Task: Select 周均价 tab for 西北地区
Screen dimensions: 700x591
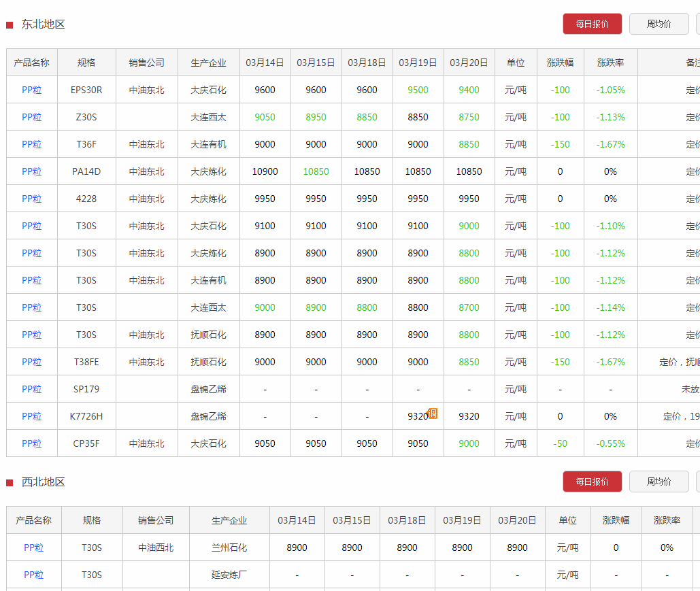Action: point(659,482)
